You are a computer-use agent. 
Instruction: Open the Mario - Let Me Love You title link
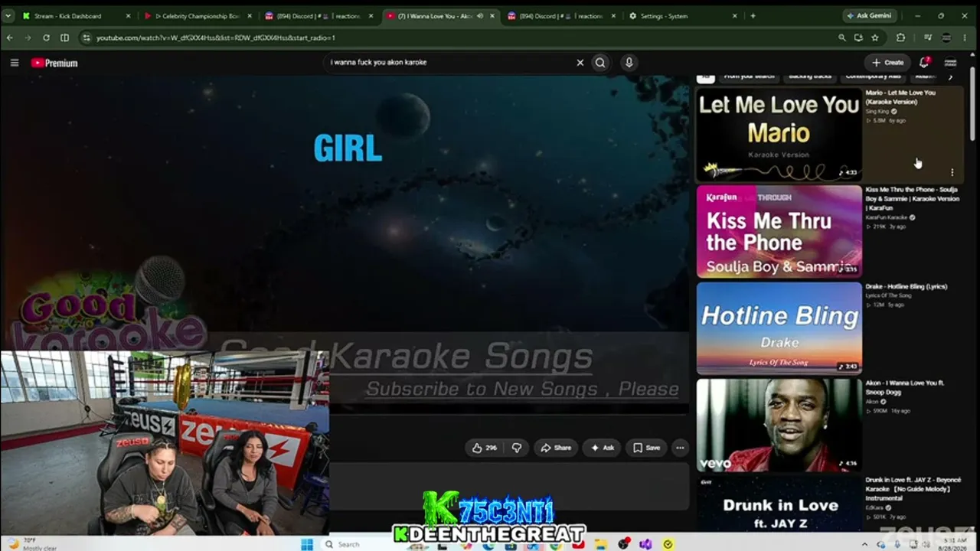[900, 97]
